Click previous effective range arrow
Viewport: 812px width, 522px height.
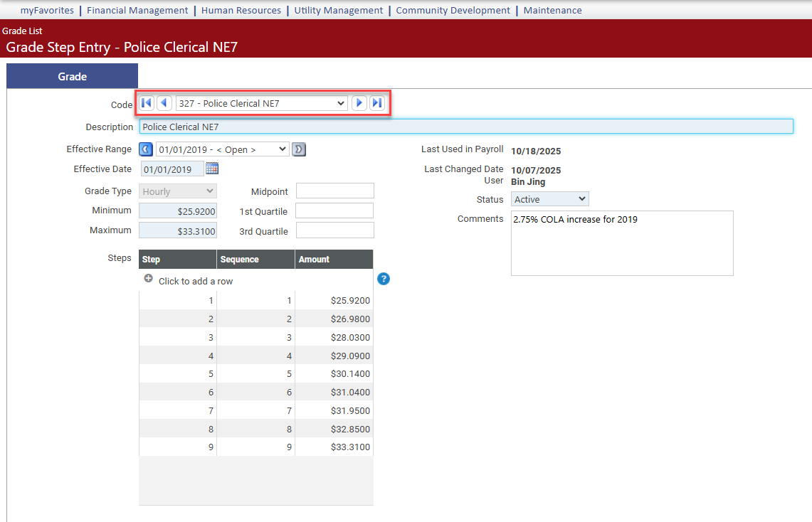coord(145,149)
